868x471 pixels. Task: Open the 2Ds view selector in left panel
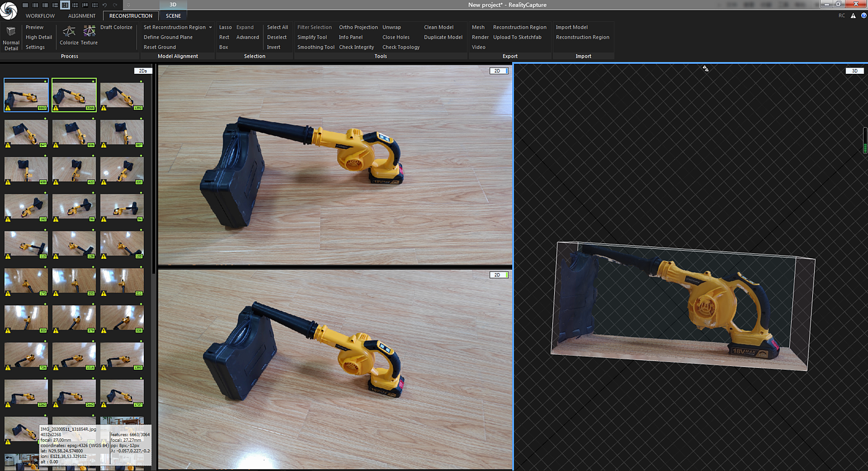click(x=143, y=71)
